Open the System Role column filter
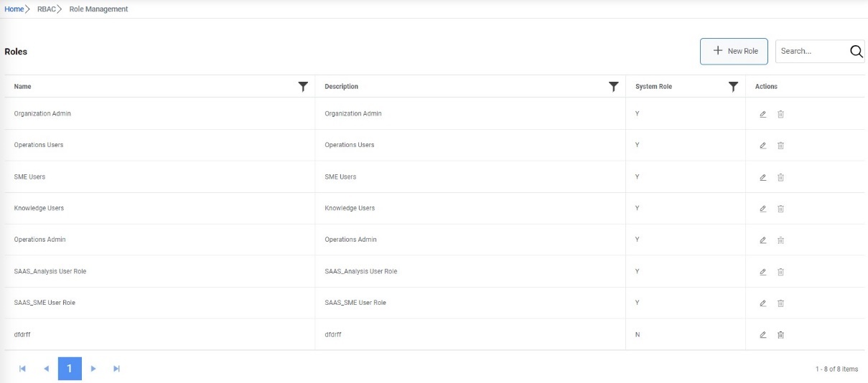 (733, 87)
